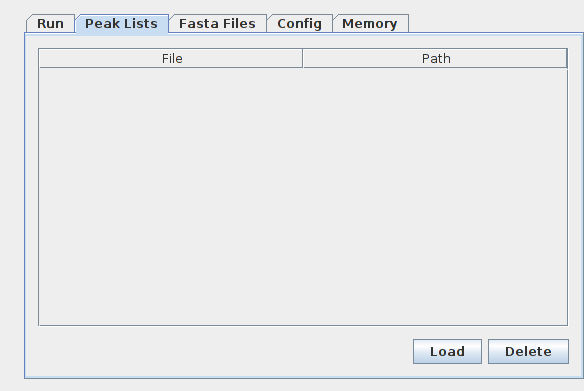This screenshot has height=391, width=584.
Task: Load a new peak list file
Action: point(447,351)
